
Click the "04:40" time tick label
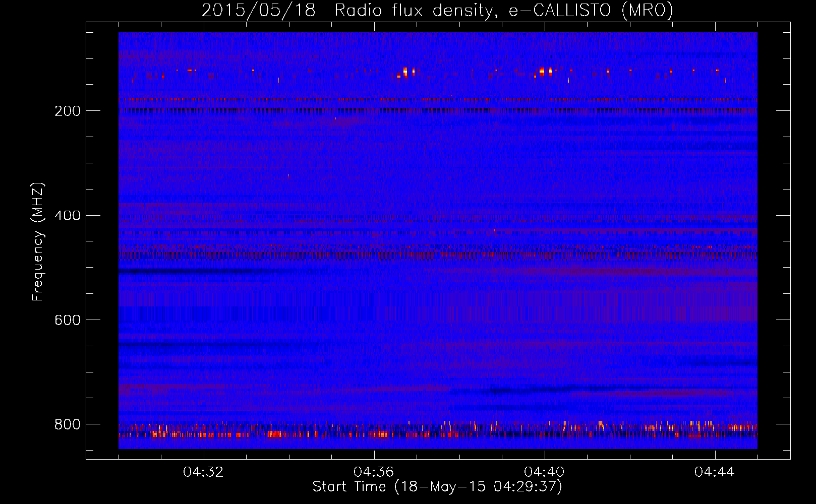[x=545, y=472]
